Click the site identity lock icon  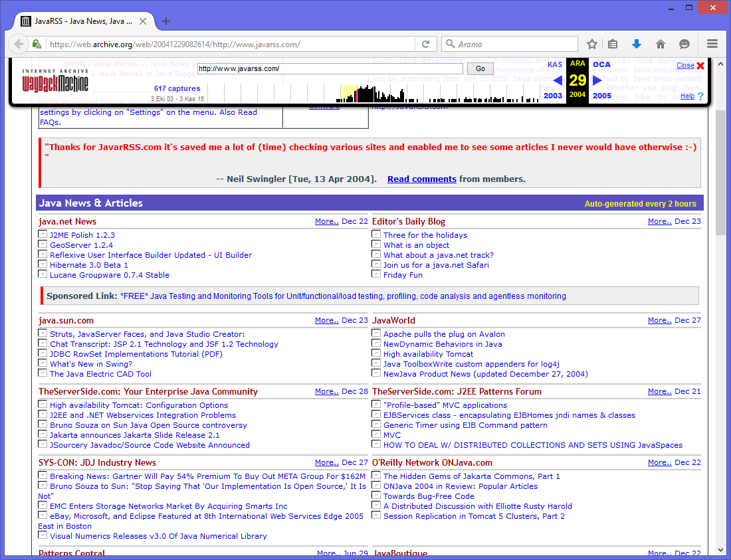37,45
